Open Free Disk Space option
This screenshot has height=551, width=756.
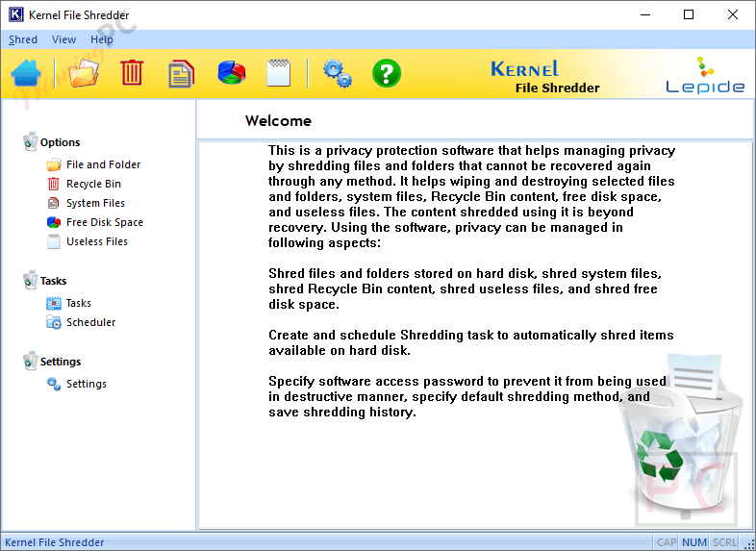(105, 222)
